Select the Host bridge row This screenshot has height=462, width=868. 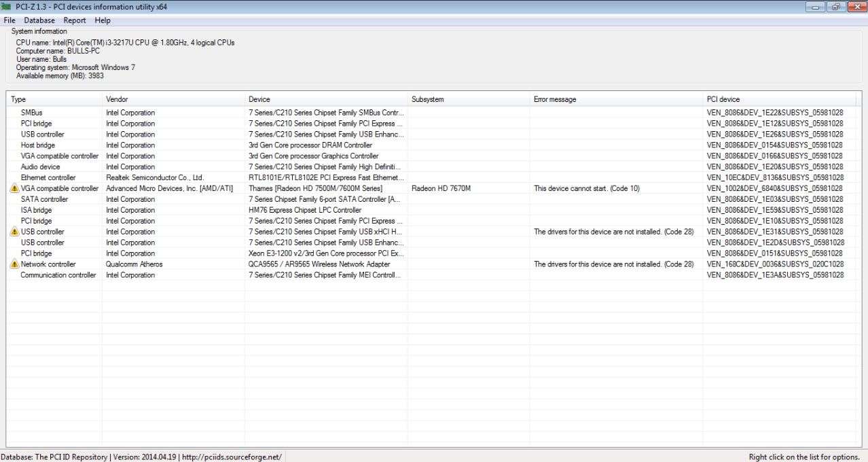point(431,145)
